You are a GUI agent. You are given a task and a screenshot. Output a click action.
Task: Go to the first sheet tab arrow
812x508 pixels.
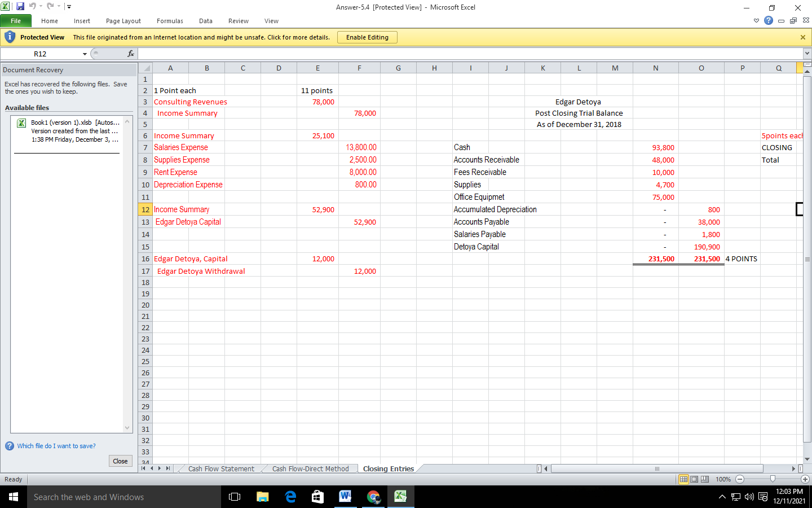coord(143,468)
